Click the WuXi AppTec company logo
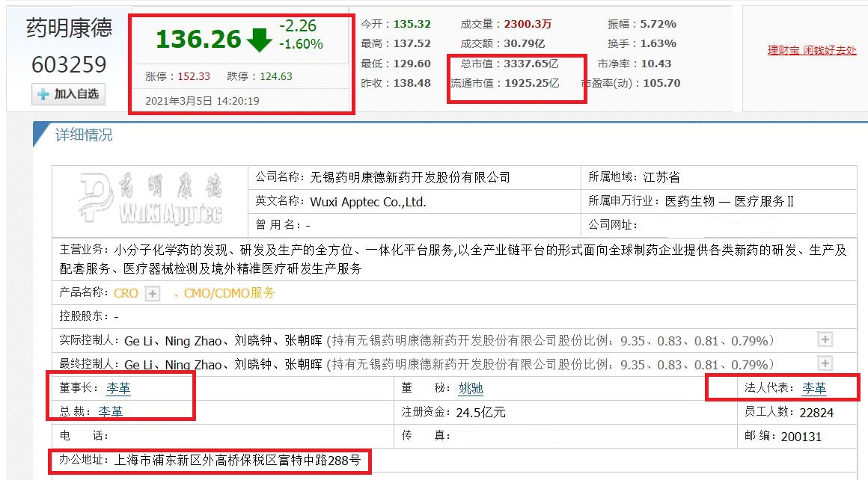 [150, 198]
